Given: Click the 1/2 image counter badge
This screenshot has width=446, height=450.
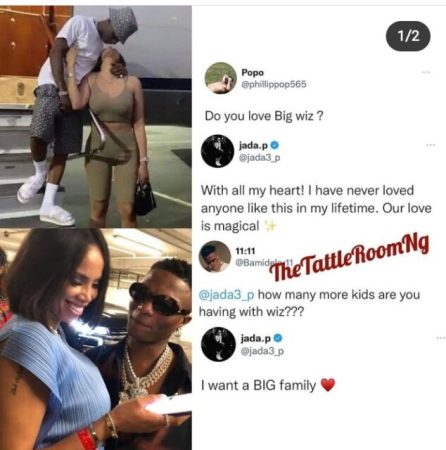Looking at the screenshot, I should click(408, 36).
